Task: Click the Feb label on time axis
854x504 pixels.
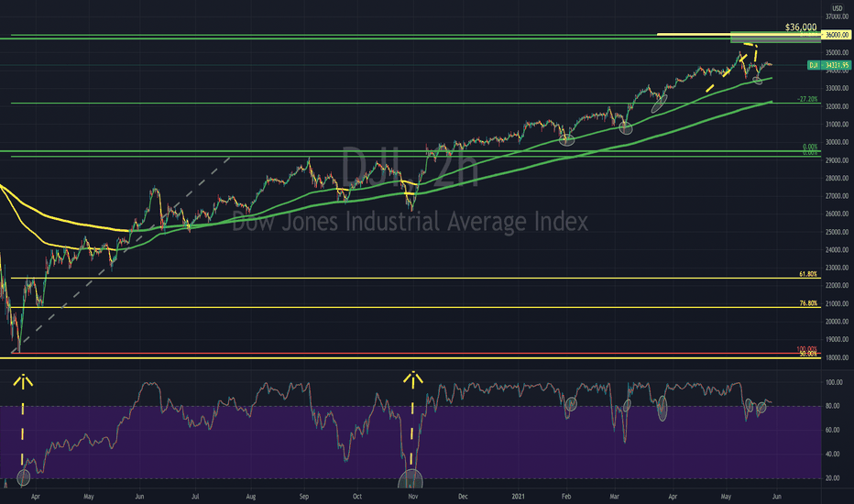Action: coord(566,497)
